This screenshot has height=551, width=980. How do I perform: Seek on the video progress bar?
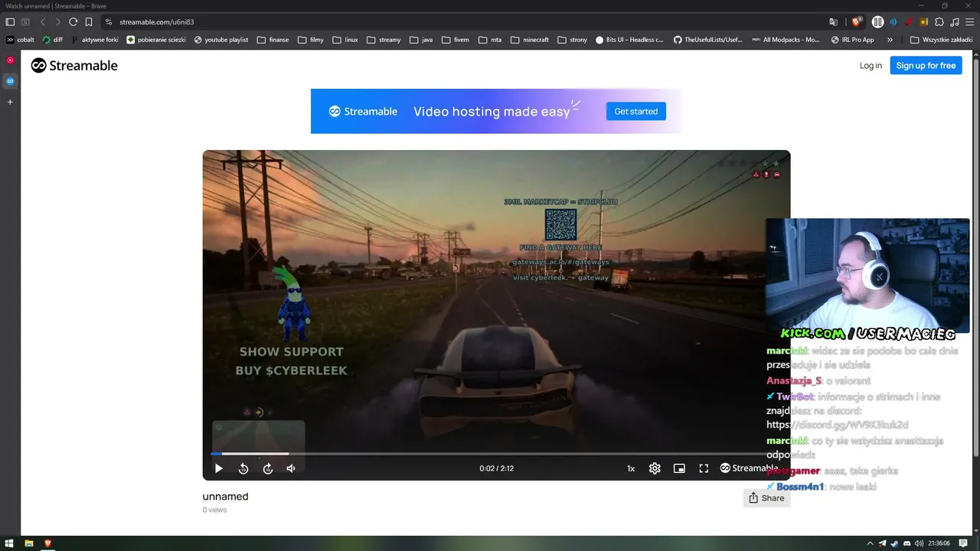[496, 454]
